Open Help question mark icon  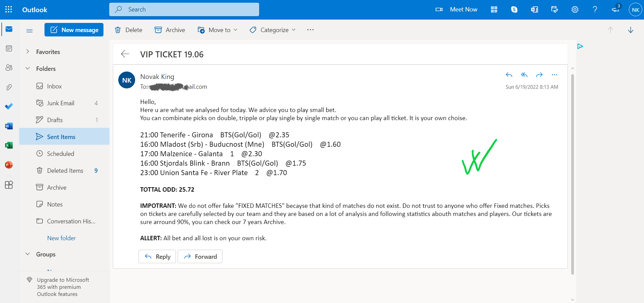pyautogui.click(x=595, y=9)
